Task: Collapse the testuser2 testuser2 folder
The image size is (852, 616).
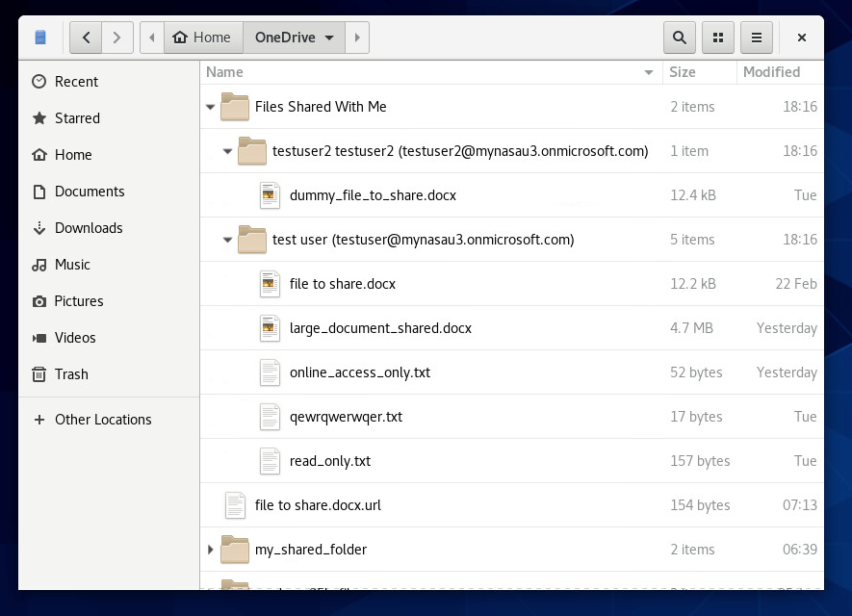Action: [228, 151]
